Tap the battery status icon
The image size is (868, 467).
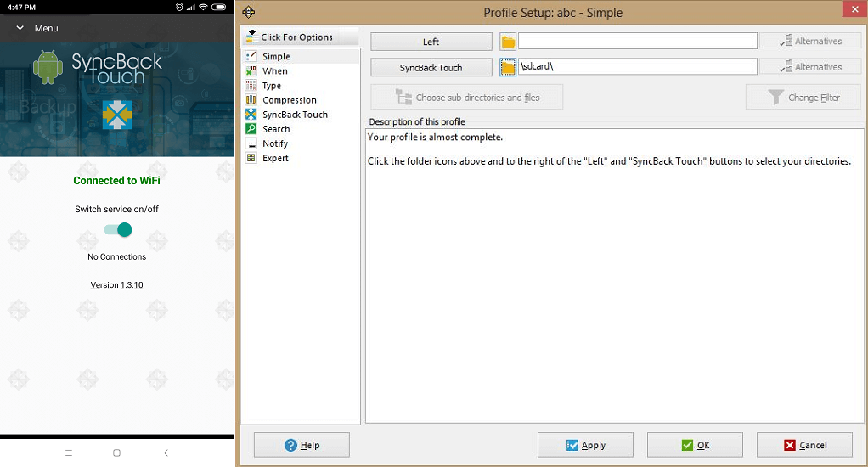[218, 7]
